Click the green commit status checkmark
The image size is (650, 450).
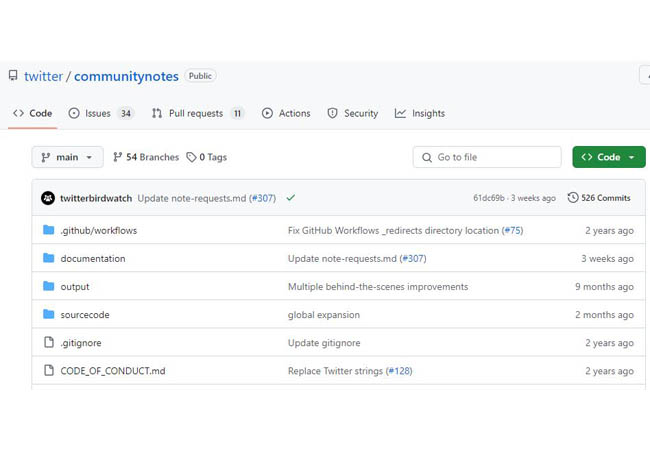291,198
